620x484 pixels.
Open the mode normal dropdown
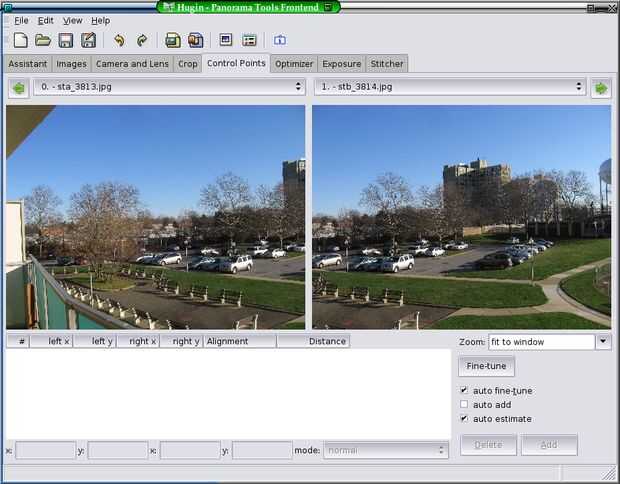pos(386,450)
